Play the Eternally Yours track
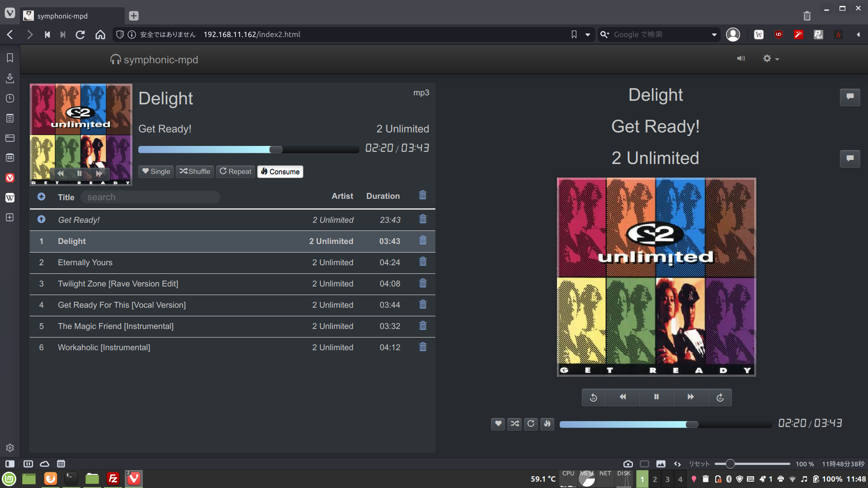 click(232, 263)
